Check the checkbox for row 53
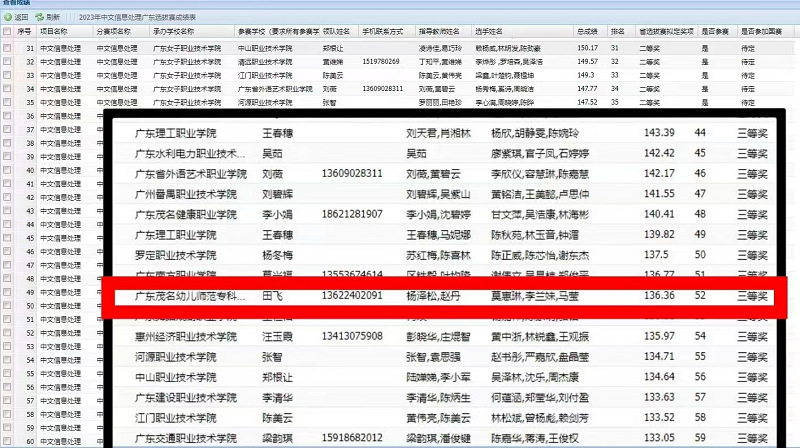 click(x=7, y=346)
